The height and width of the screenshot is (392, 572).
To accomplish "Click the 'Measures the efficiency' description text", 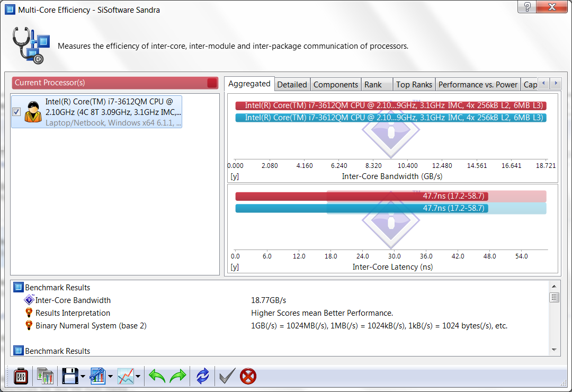I will coord(233,46).
